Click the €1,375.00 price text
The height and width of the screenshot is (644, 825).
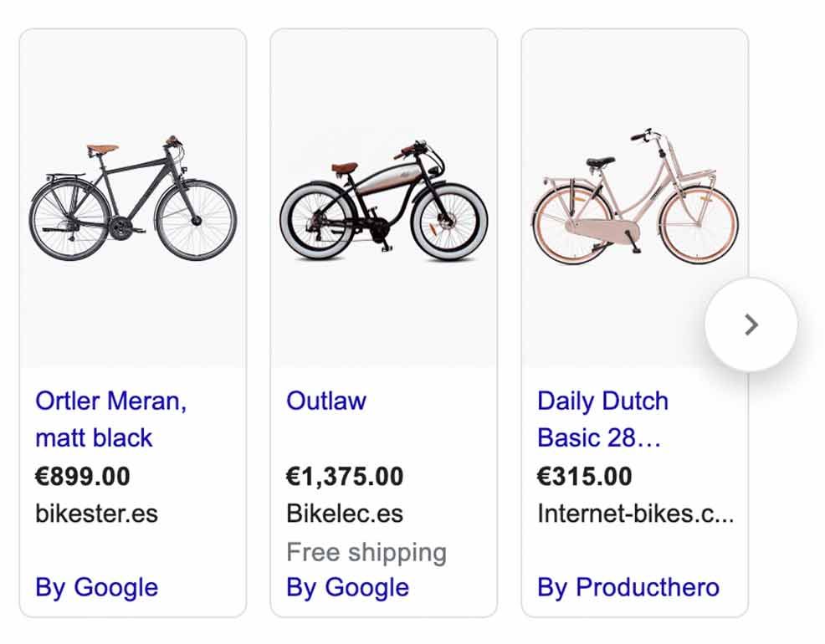point(345,477)
